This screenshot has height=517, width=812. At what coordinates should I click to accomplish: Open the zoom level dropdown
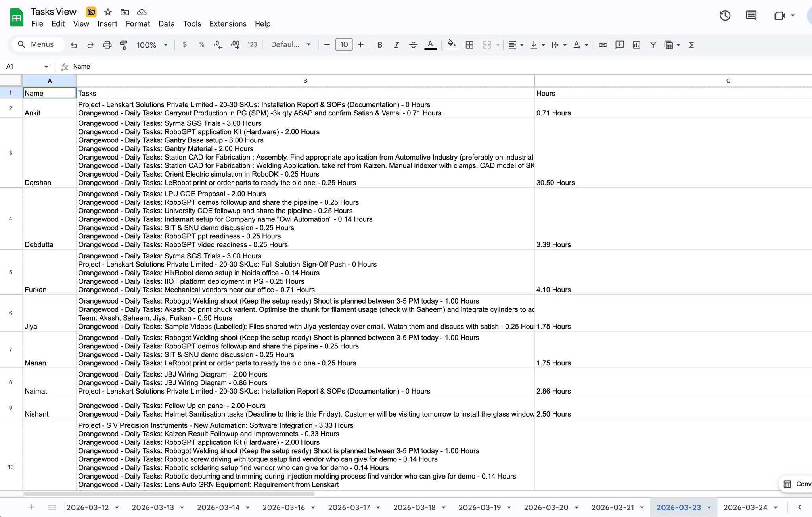pyautogui.click(x=152, y=44)
